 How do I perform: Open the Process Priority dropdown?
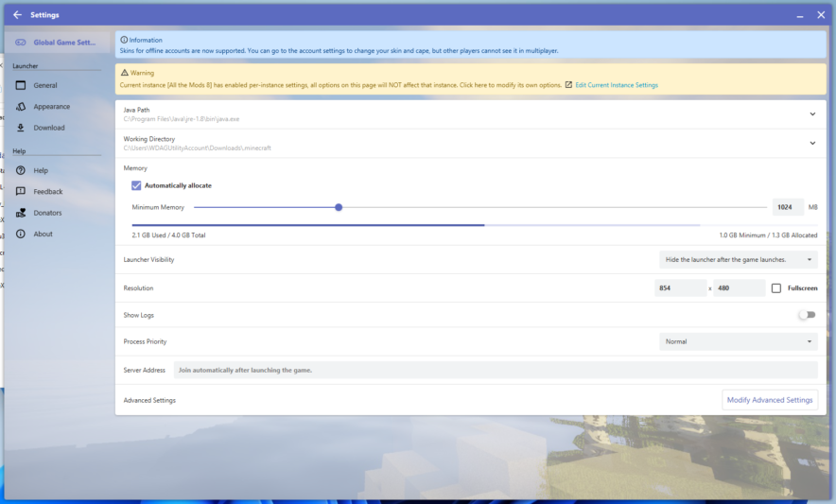pos(738,341)
